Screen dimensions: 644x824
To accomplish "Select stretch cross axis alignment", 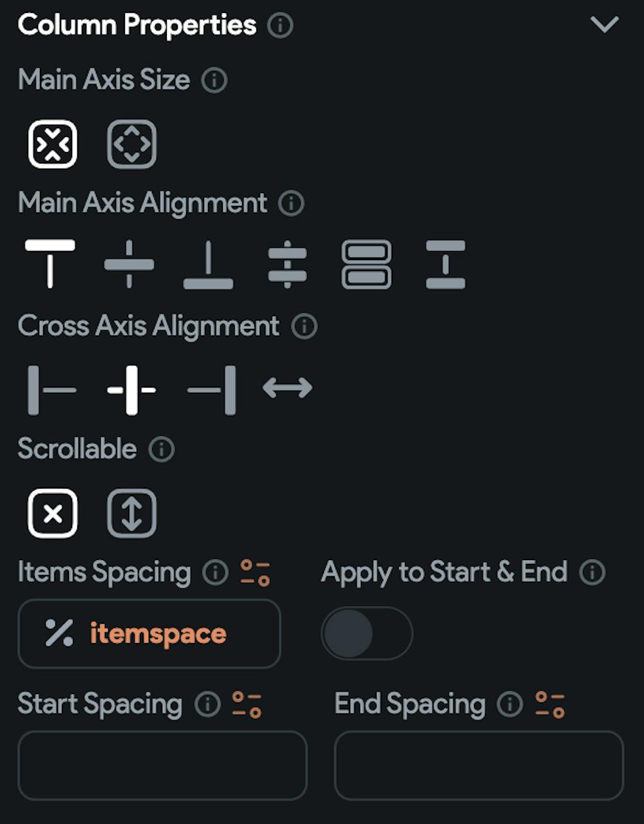I will 288,388.
